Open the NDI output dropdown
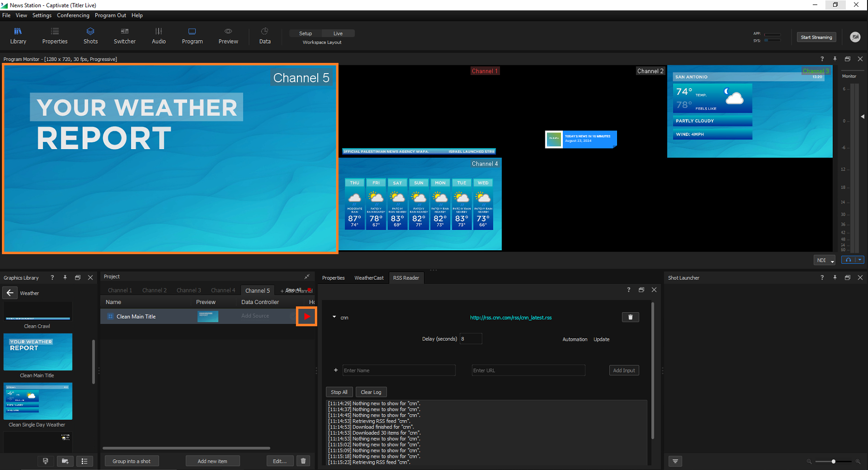868x470 pixels. point(824,260)
